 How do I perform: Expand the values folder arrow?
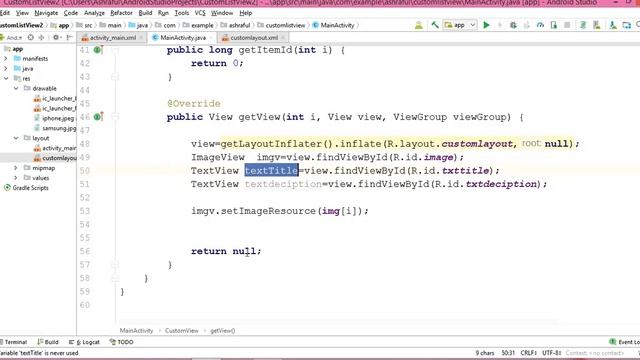pos(16,178)
